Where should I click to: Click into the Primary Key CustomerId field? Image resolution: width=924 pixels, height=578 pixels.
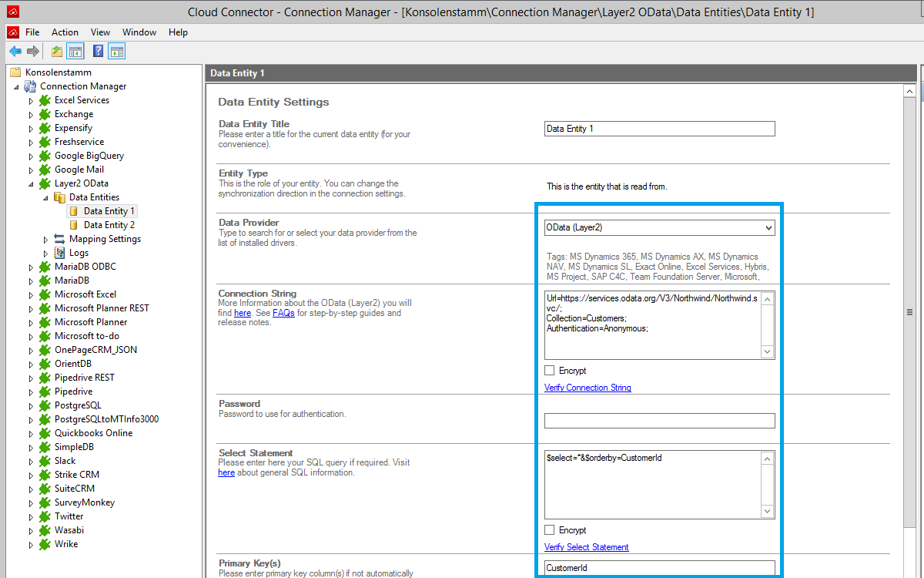659,568
